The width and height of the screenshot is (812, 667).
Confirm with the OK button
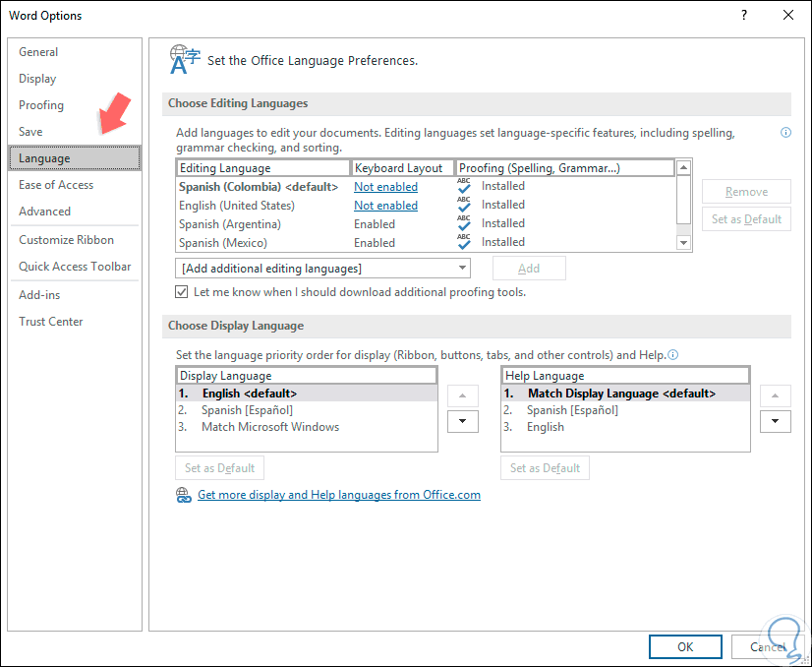(x=685, y=646)
